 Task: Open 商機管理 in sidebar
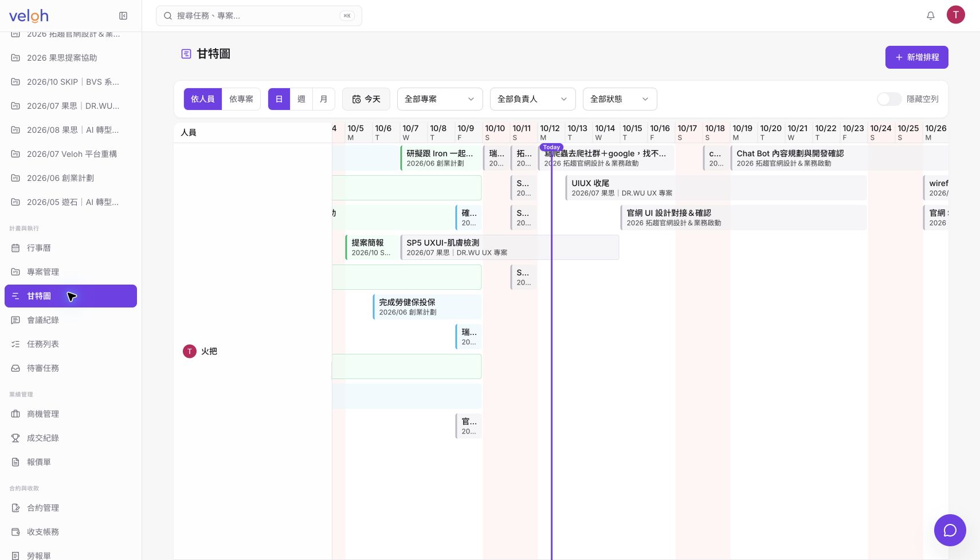[x=70, y=414]
